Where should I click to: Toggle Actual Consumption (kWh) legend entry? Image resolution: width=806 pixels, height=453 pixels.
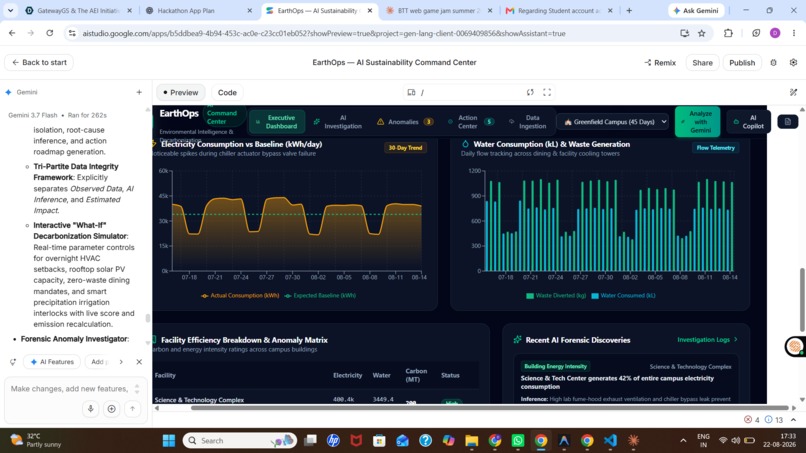point(240,296)
